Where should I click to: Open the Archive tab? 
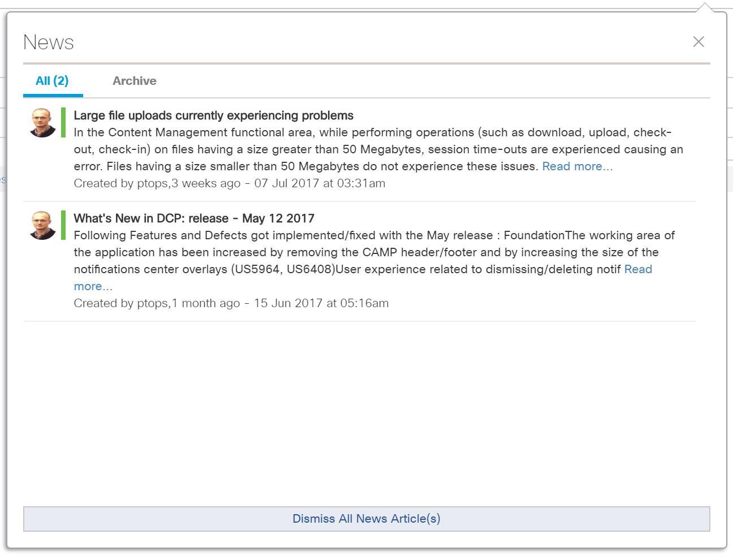(135, 81)
